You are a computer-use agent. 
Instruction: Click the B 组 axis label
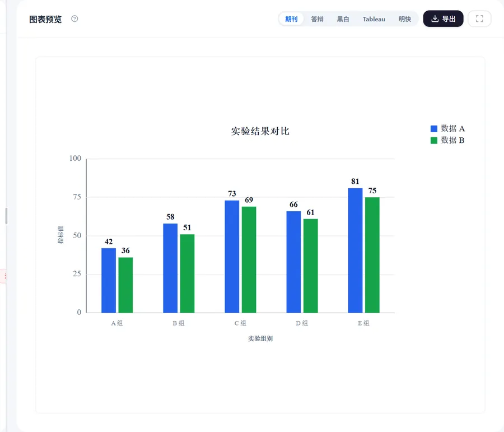tap(179, 323)
